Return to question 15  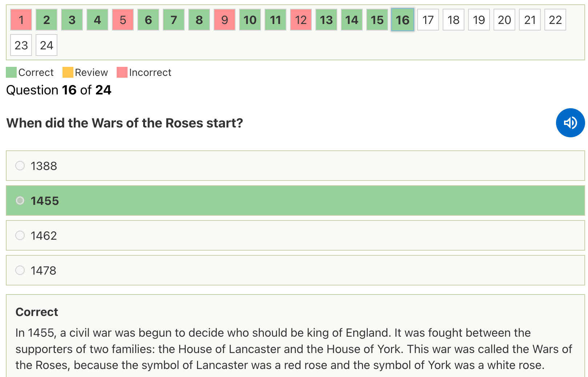pos(377,20)
